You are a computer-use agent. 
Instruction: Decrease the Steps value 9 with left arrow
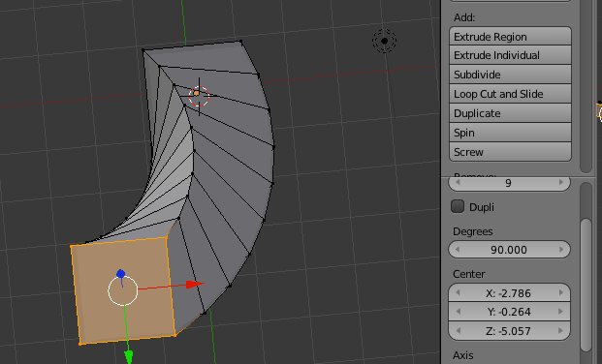click(x=458, y=183)
